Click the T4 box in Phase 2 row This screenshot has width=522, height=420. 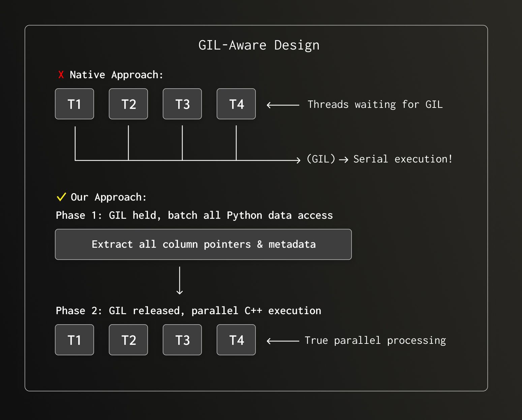click(236, 340)
